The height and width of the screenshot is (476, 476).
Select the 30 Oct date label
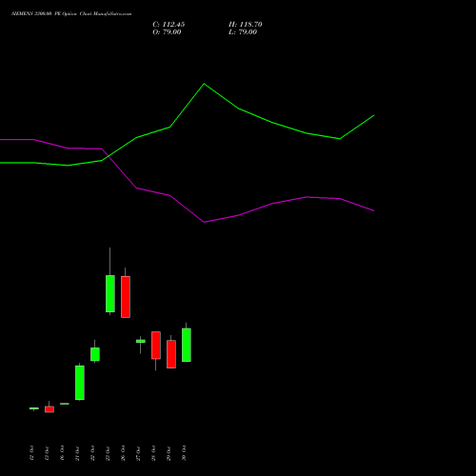(184, 453)
